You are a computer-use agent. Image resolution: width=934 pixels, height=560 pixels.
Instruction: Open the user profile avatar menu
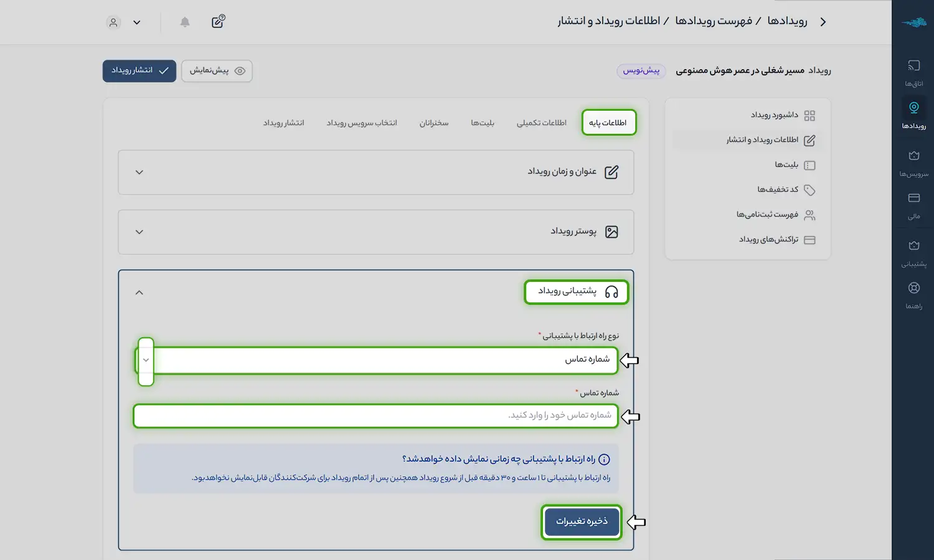click(113, 22)
